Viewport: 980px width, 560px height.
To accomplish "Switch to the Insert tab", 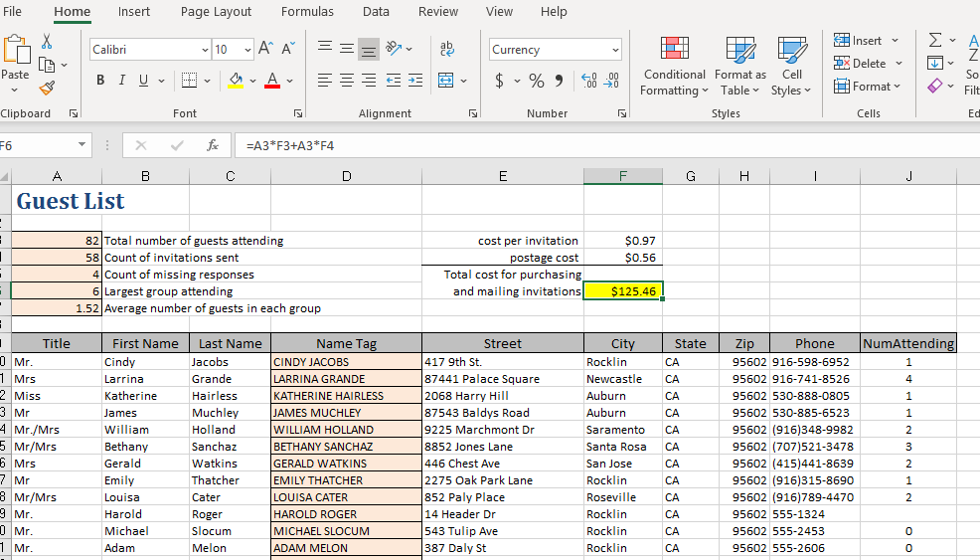I will click(134, 11).
